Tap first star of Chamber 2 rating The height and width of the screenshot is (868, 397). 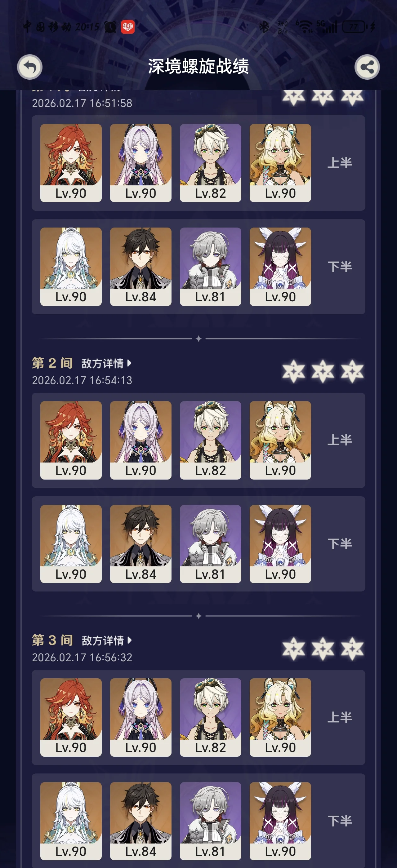pos(293,371)
